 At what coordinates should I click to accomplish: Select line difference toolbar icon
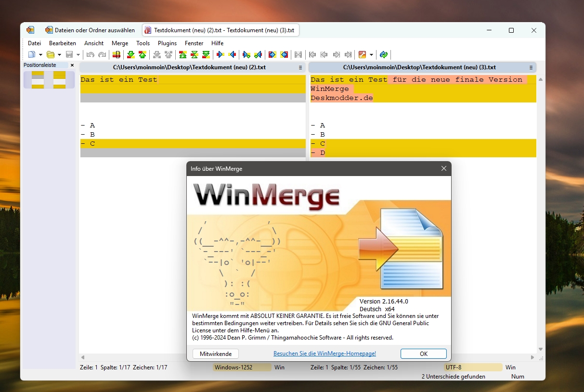point(117,55)
